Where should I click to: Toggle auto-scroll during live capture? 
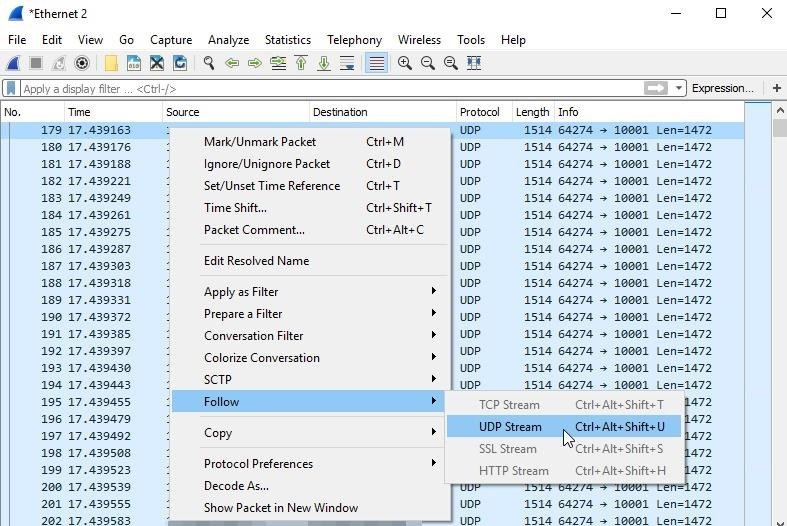click(x=347, y=63)
